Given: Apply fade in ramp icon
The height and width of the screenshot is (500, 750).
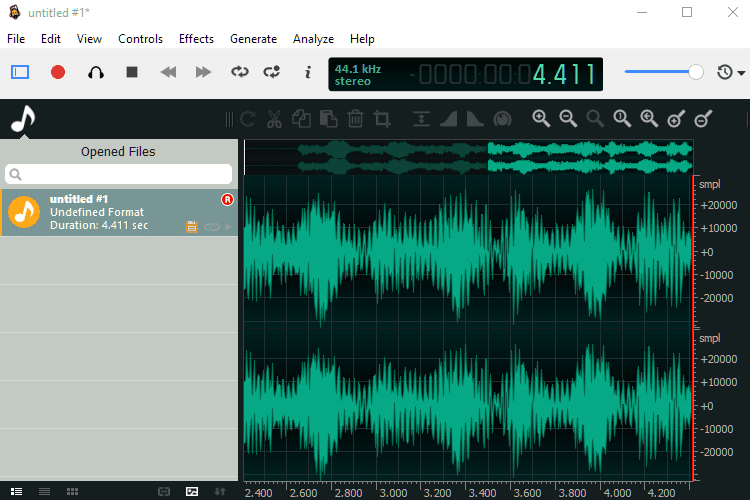Looking at the screenshot, I should [x=448, y=119].
